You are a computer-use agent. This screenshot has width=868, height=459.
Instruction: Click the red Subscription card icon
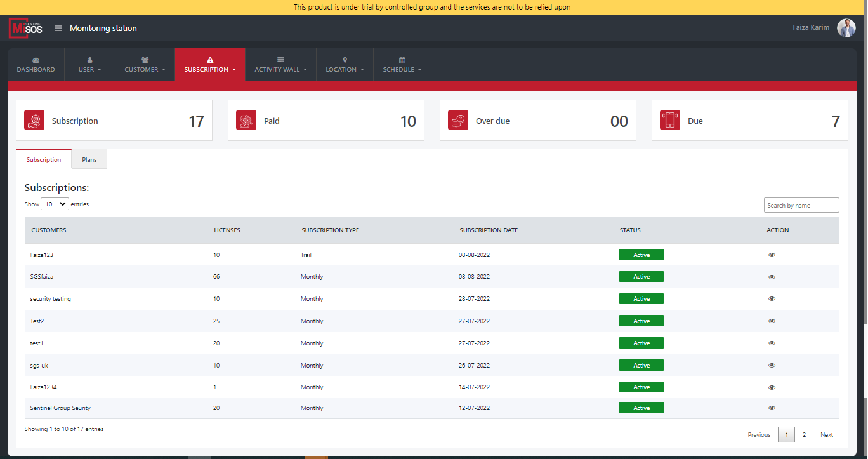[x=34, y=121]
